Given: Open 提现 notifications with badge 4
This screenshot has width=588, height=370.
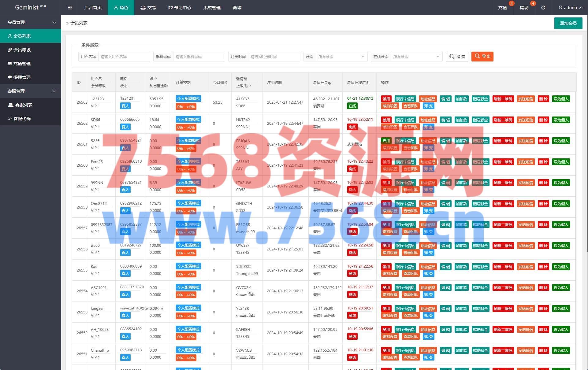Looking at the screenshot, I should 524,8.
